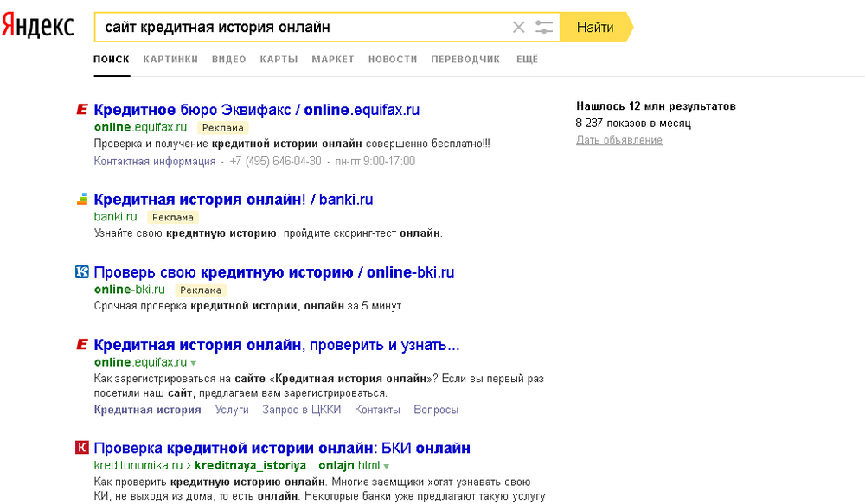Expand dropdown arrow next to the green online.equifax.ru URL
865x504 pixels.
(194, 363)
